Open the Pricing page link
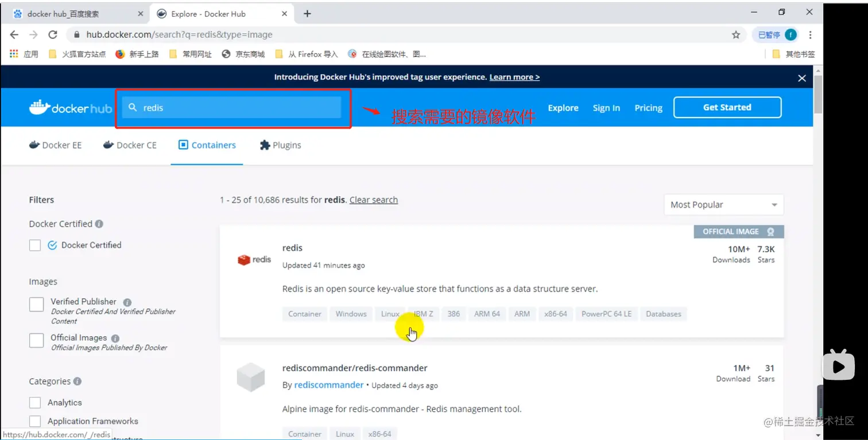The image size is (868, 440). [x=648, y=108]
